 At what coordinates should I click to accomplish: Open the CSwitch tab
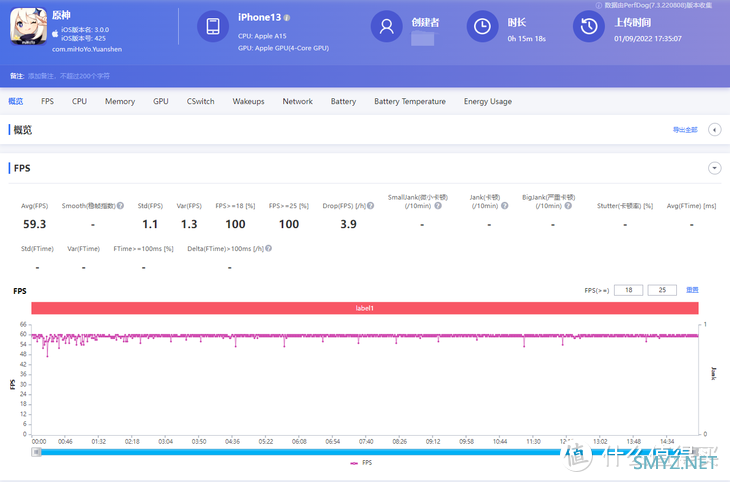(201, 102)
